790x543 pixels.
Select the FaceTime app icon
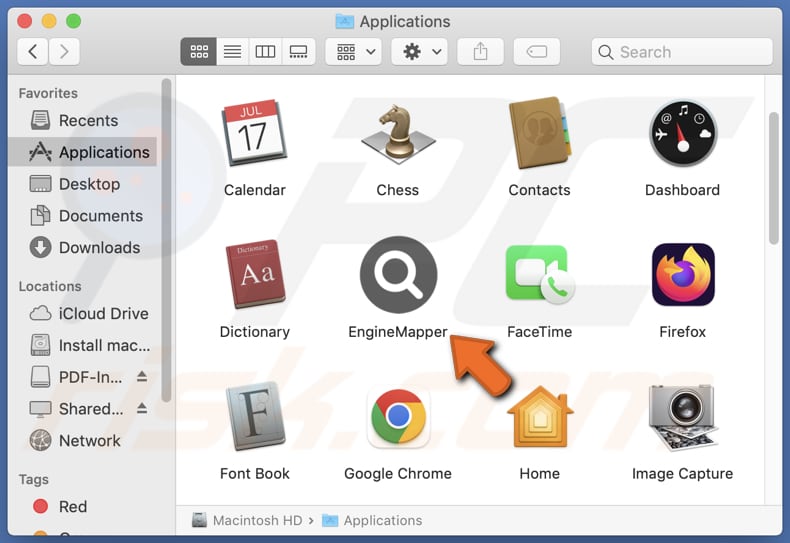tap(539, 275)
